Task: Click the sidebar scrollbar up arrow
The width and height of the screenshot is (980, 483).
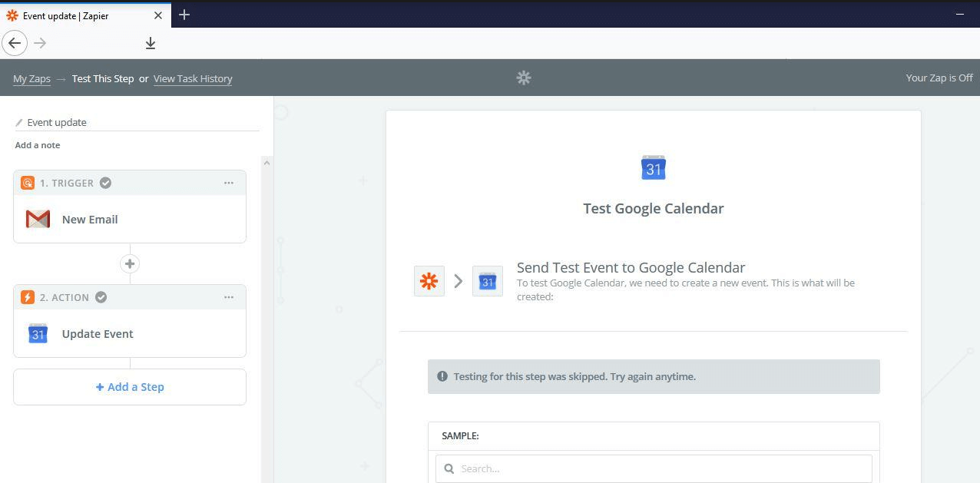Action: point(267,162)
